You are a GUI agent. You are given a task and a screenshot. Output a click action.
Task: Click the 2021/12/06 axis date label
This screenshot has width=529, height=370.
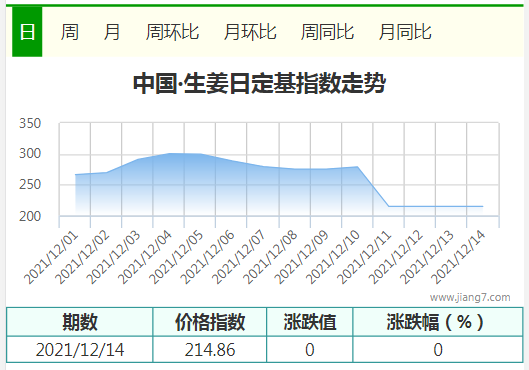click(207, 257)
